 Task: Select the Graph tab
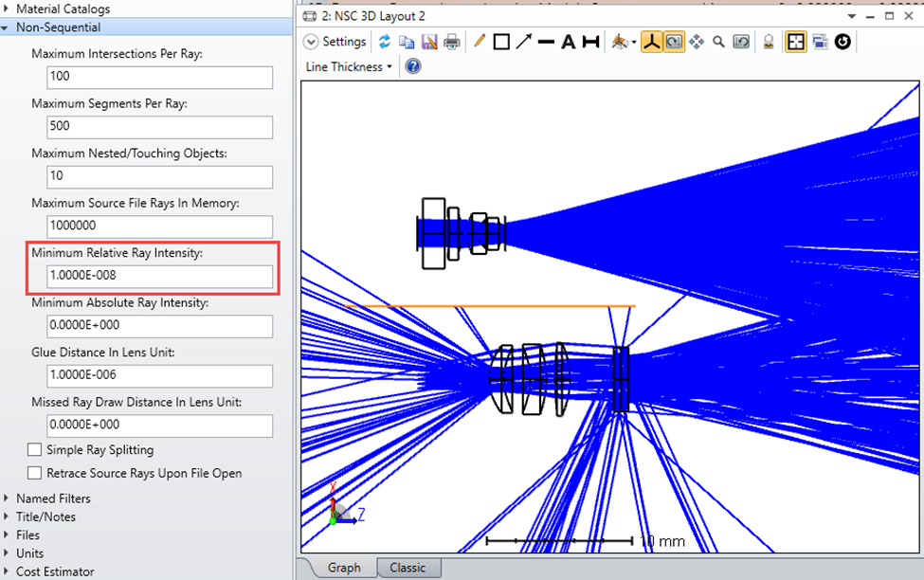click(x=343, y=567)
